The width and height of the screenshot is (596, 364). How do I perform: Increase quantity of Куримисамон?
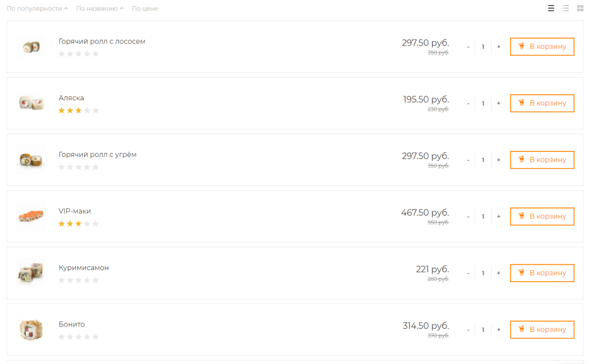coord(498,273)
